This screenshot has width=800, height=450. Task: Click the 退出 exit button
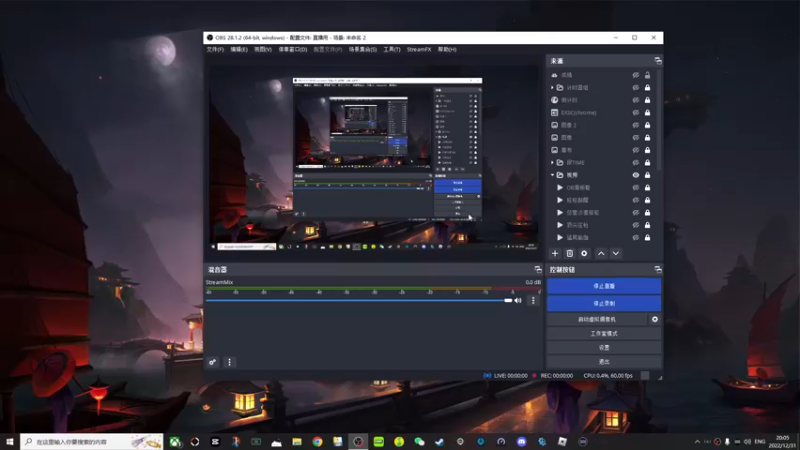[604, 362]
